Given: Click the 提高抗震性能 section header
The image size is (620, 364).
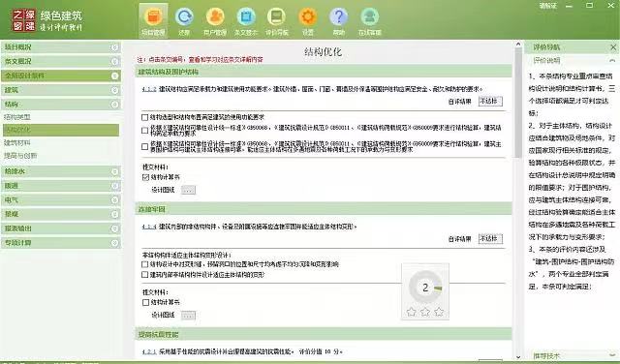Looking at the screenshot, I should (x=324, y=334).
